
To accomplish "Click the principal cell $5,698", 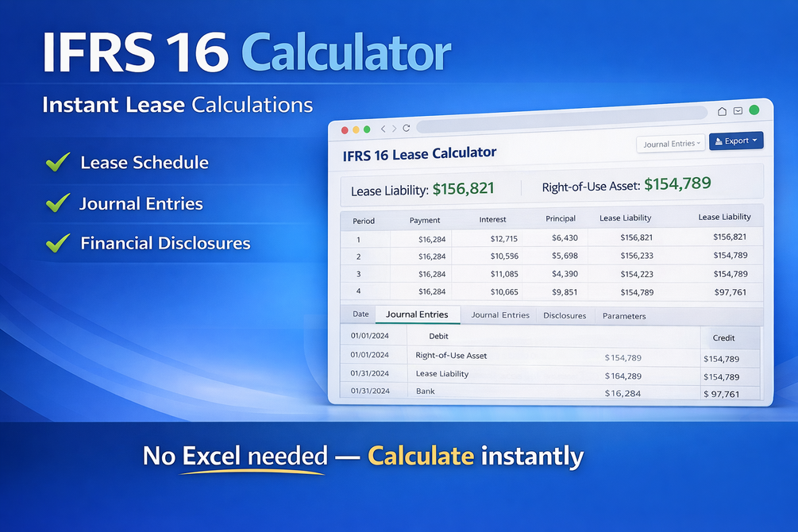I will pyautogui.click(x=565, y=256).
